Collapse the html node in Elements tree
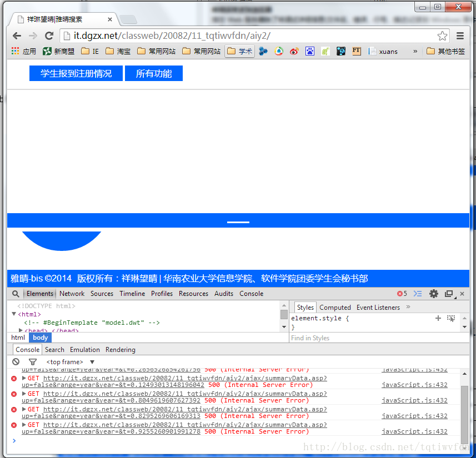Screen dimensions: 476x458 click(14, 314)
